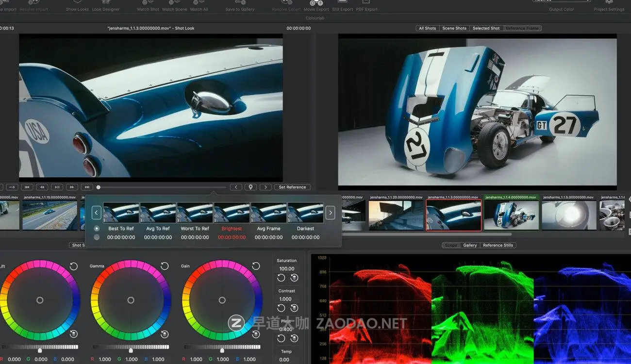Image resolution: width=631 pixels, height=364 pixels.
Task: Select the lower radio button in frame popup
Action: 97,237
